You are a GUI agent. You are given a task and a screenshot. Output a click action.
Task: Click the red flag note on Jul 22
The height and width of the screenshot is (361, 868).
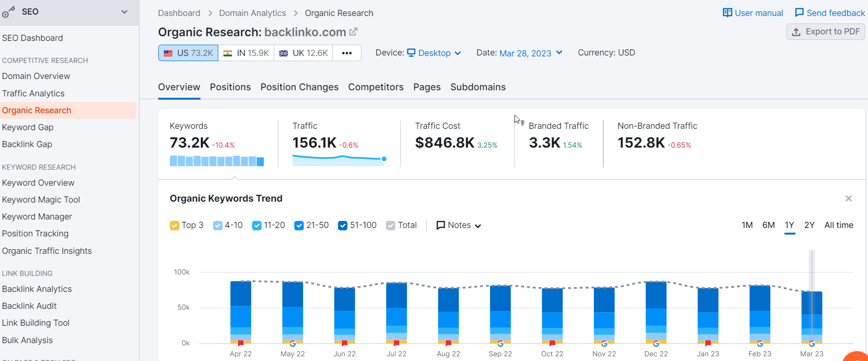397,343
